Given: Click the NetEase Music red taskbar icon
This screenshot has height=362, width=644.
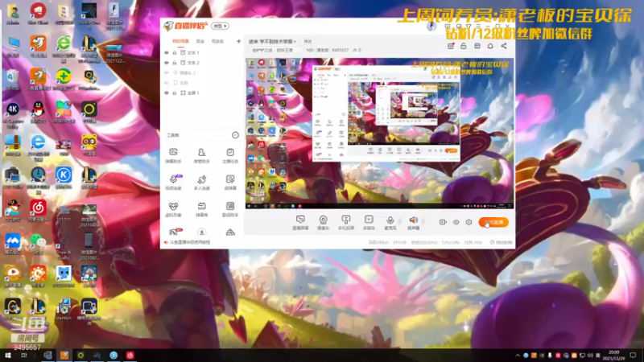Looking at the screenshot, I should coord(130,356).
